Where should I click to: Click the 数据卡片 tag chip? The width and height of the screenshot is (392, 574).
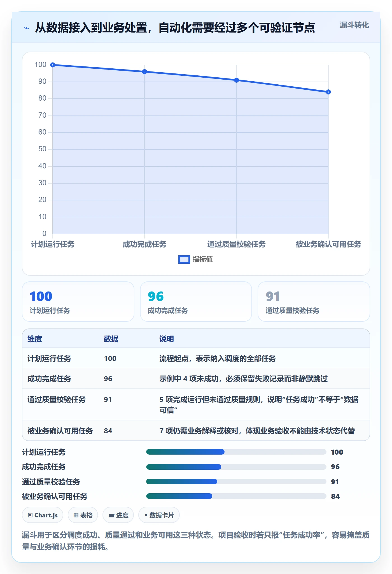pyautogui.click(x=159, y=515)
